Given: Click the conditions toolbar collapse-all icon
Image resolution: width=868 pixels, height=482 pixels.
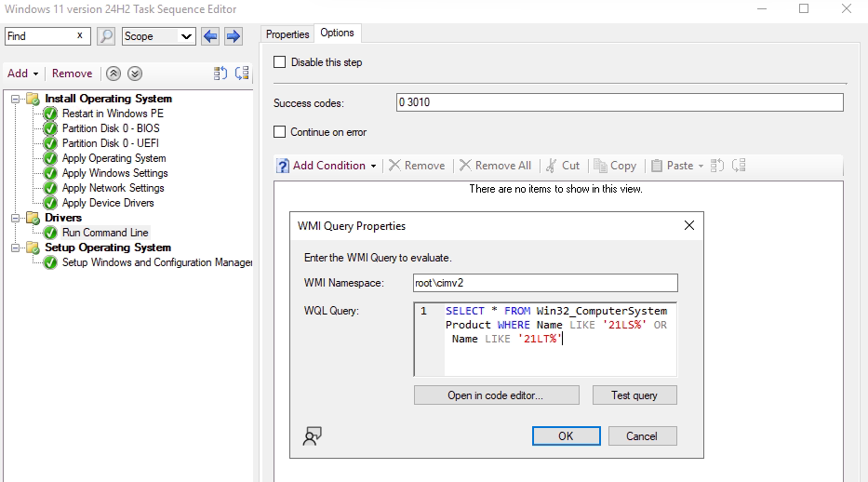Looking at the screenshot, I should (739, 165).
